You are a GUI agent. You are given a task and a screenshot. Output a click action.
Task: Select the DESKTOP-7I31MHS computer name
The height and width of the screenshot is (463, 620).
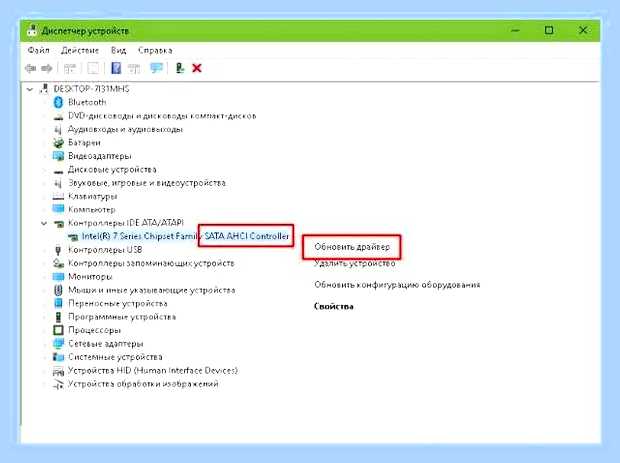[91, 89]
